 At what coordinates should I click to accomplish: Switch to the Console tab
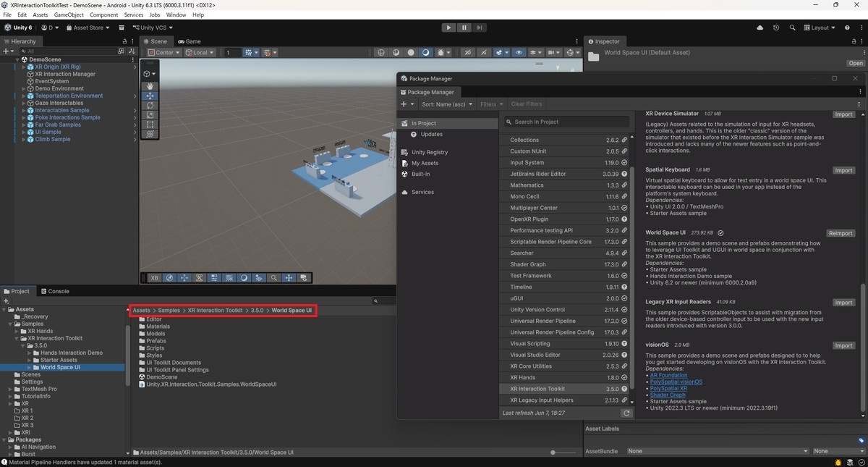coord(55,291)
